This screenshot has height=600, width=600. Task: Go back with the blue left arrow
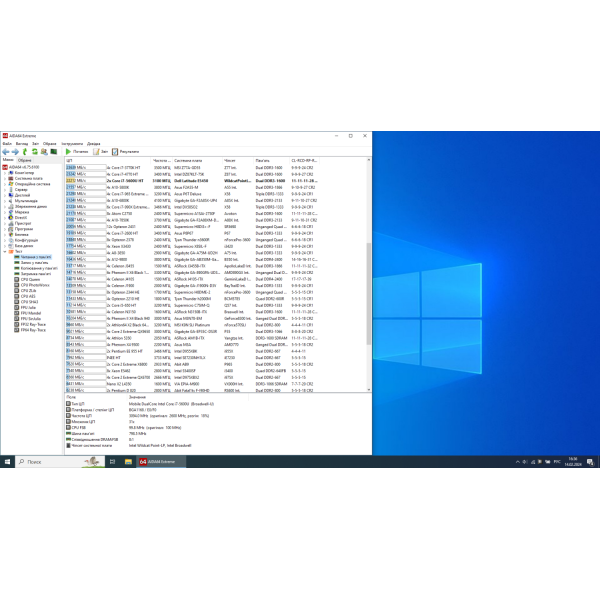pos(6,152)
